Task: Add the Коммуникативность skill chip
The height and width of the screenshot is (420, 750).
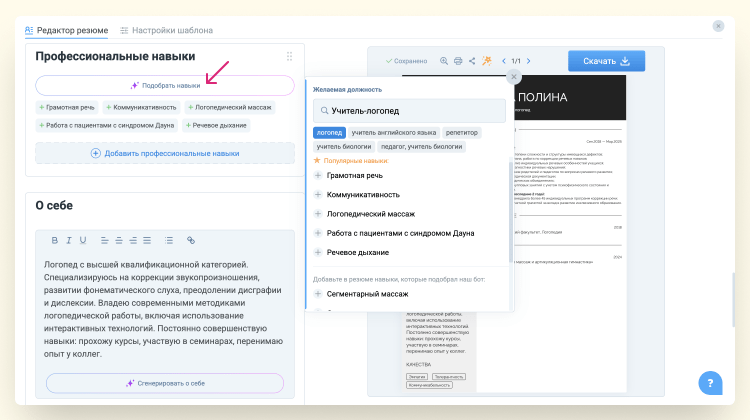Action: (141, 108)
